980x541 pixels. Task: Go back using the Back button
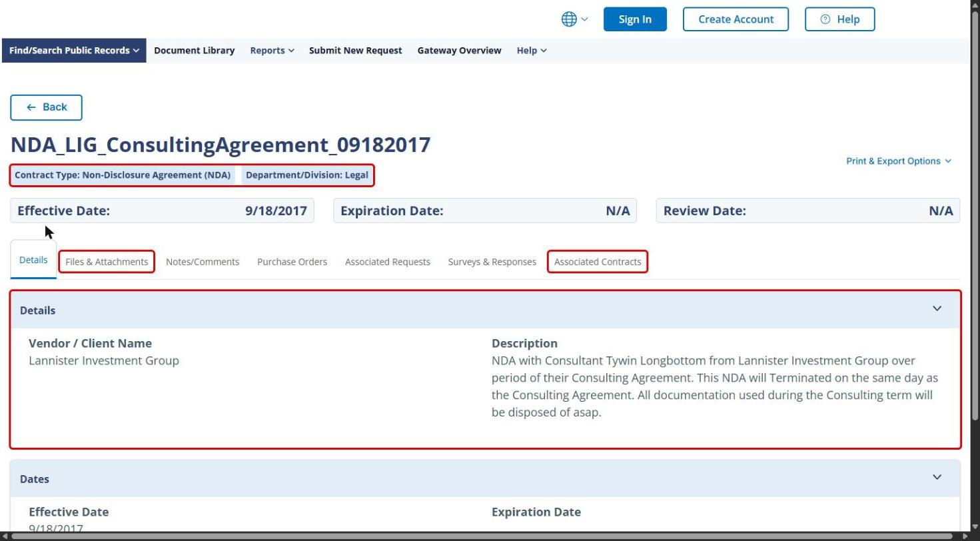(x=46, y=107)
